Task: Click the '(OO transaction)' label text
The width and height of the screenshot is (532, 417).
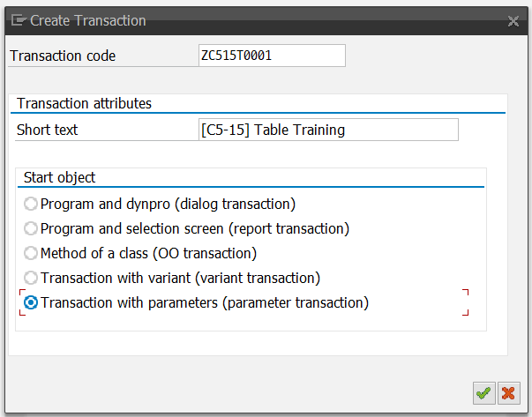Action: (205, 254)
